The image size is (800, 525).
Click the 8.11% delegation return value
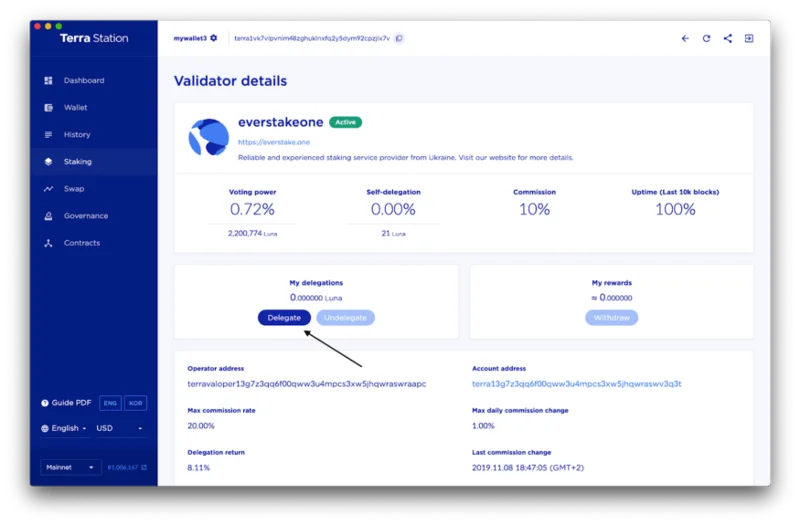(198, 467)
